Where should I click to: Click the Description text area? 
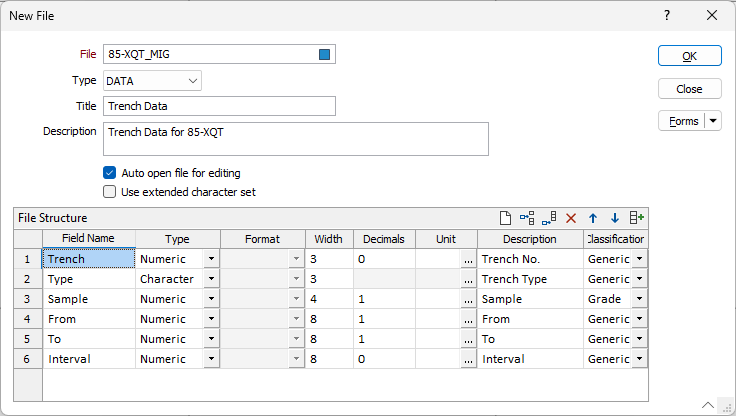[x=296, y=139]
